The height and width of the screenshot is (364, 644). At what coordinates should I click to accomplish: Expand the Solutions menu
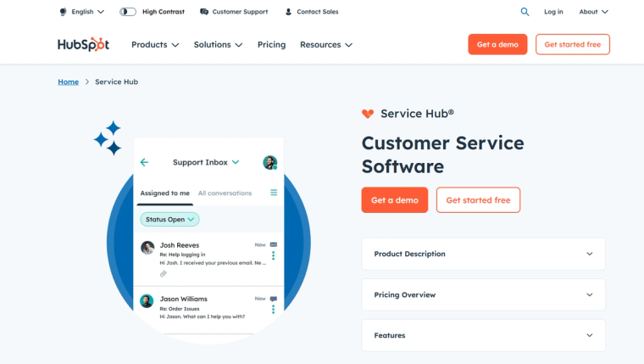click(x=218, y=44)
